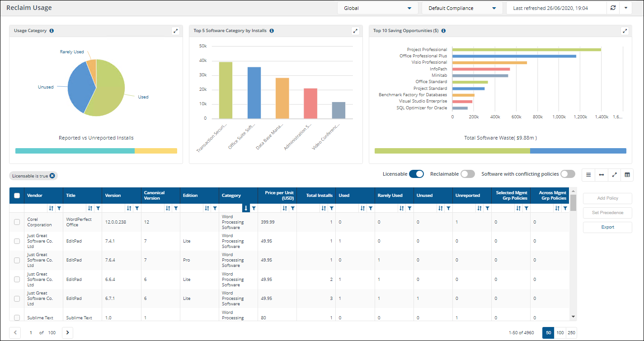644x341 pixels.
Task: Expand Top 5 Software Category chart
Action: [x=355, y=31]
